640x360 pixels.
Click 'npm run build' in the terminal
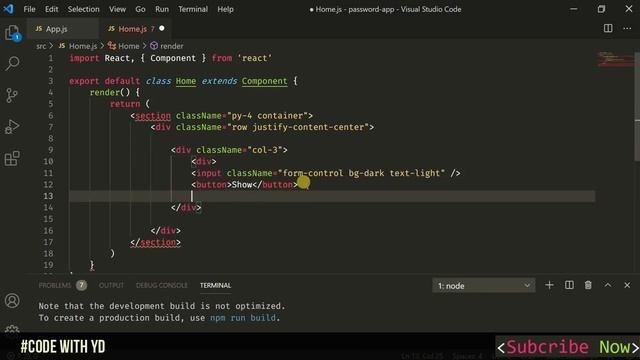point(243,318)
